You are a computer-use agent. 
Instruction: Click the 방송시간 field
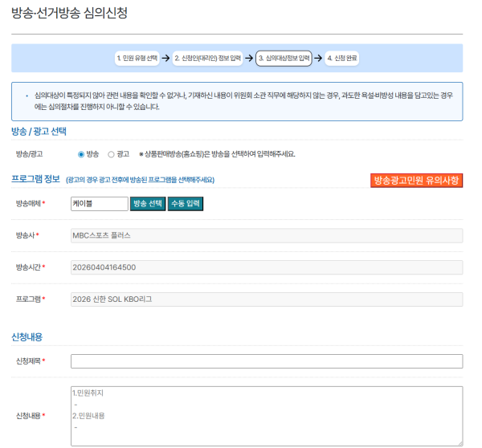[266, 267]
